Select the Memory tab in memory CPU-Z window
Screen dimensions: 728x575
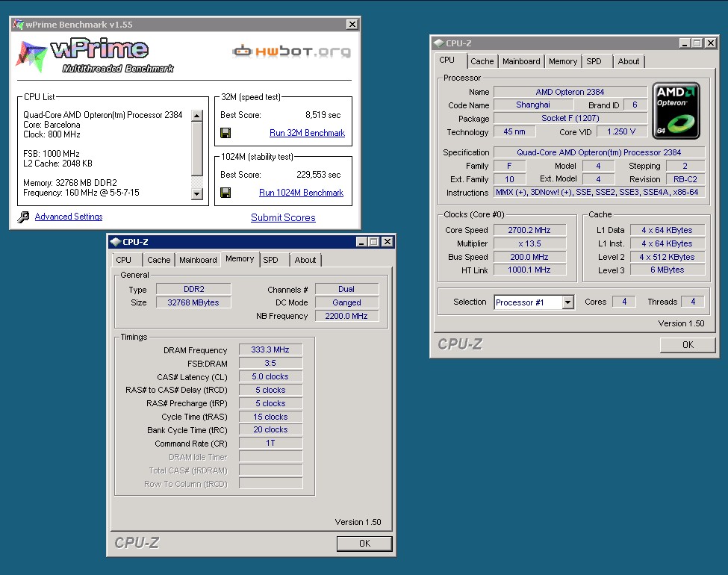[x=240, y=258]
